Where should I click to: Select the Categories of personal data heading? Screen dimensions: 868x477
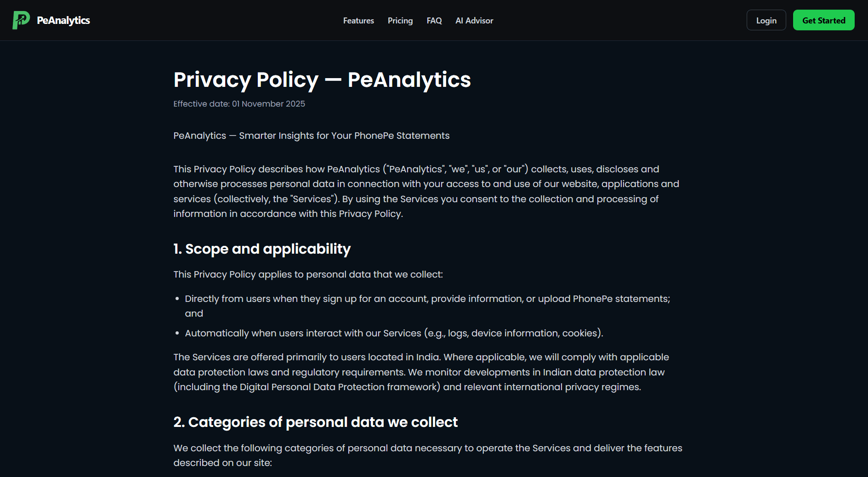[x=315, y=422]
